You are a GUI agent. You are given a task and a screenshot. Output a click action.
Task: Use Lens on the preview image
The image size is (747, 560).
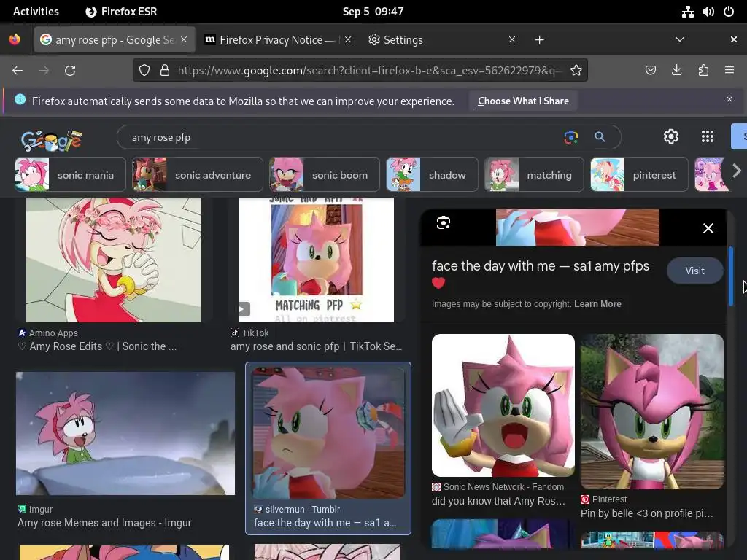coord(444,223)
